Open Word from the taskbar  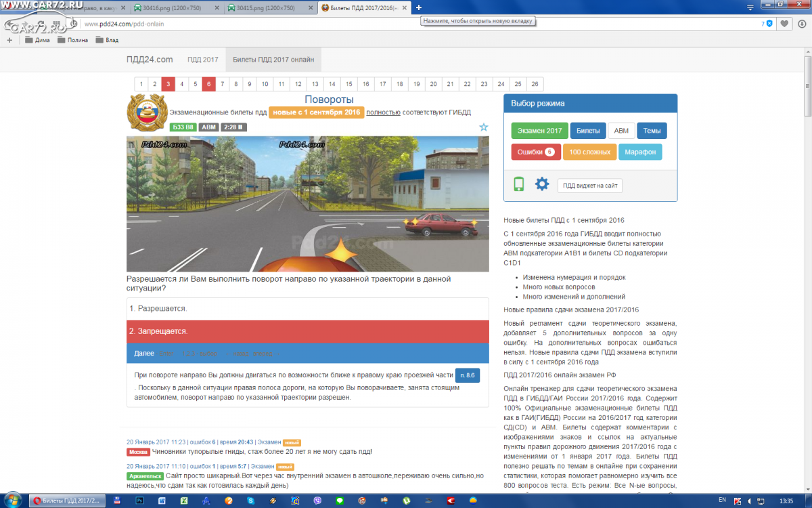pyautogui.click(x=162, y=501)
